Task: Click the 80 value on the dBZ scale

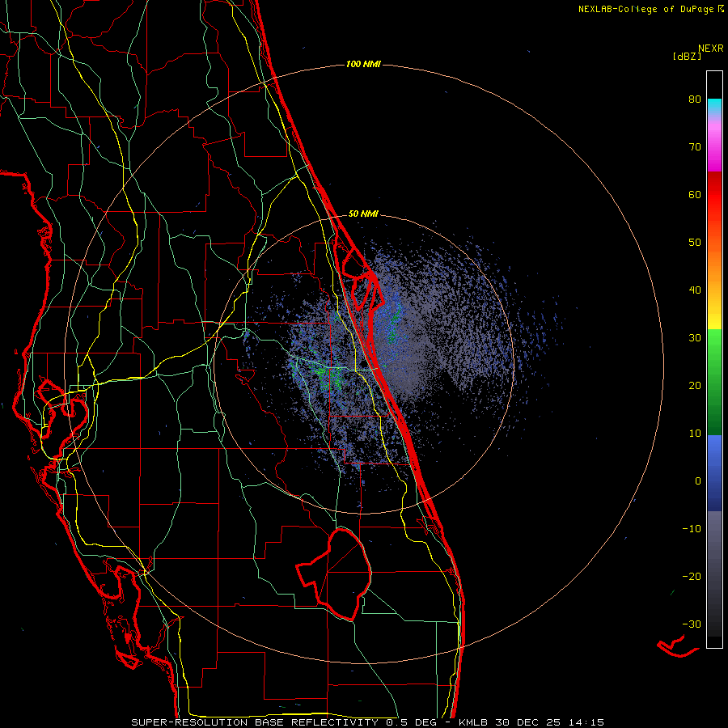Action: coord(695,99)
